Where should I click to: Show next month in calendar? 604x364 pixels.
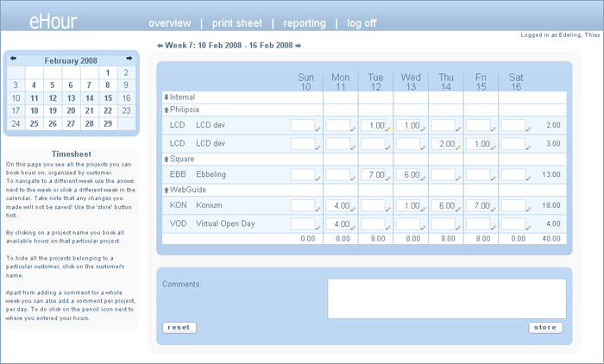(129, 58)
